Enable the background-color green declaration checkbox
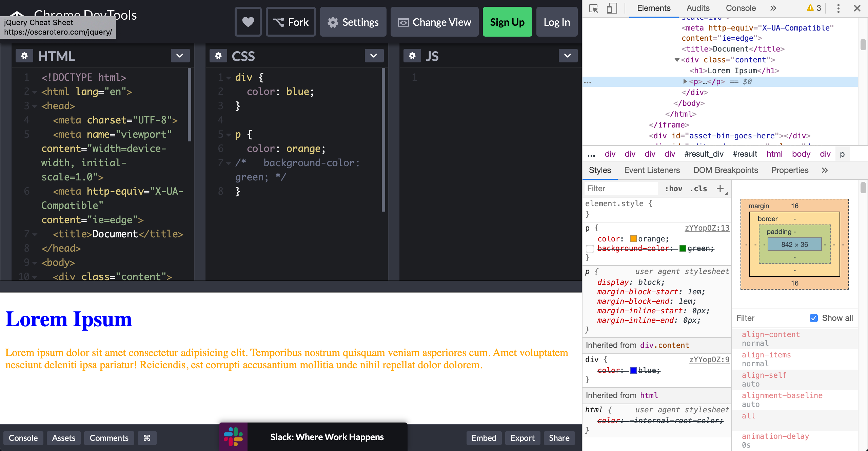 (x=590, y=249)
